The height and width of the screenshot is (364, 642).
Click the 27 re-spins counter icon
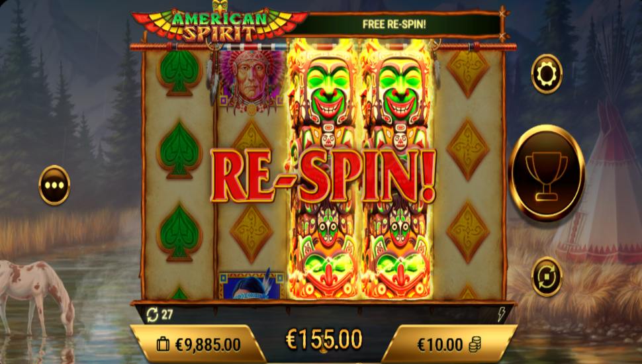click(x=152, y=315)
